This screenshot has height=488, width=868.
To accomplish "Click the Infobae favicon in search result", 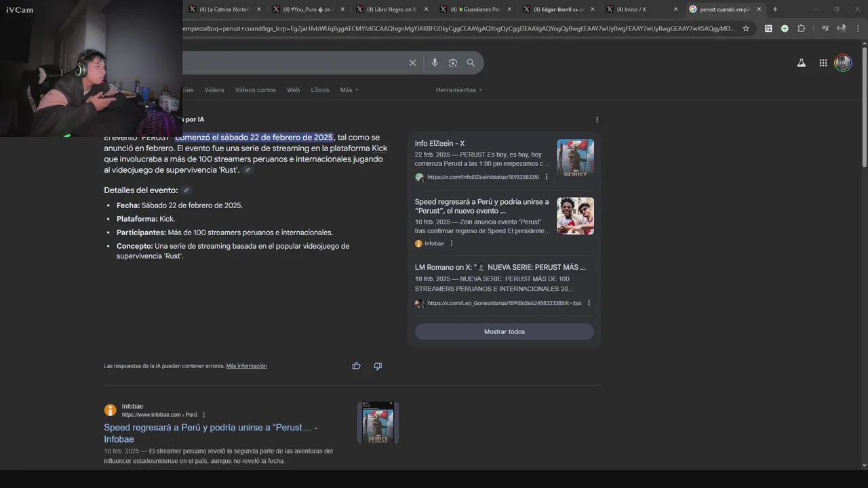I will pyautogui.click(x=110, y=410).
